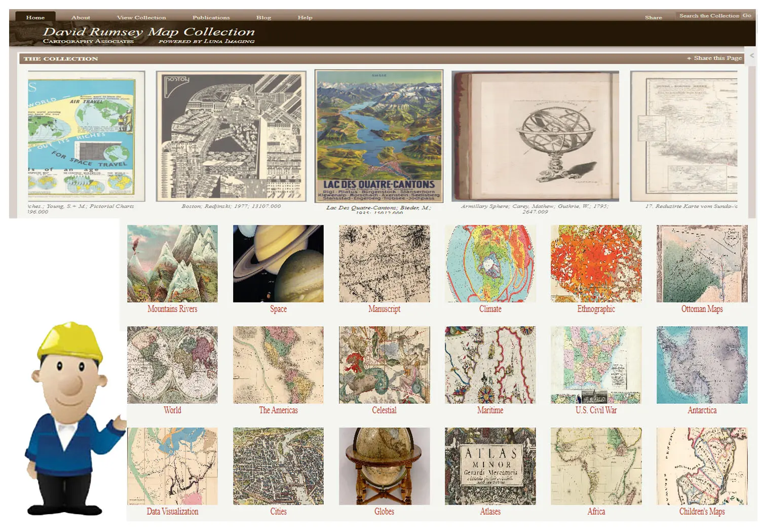Go to the Blog section

(263, 17)
